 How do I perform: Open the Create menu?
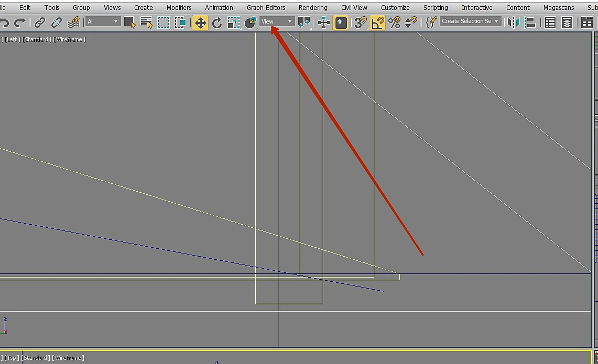click(x=144, y=8)
